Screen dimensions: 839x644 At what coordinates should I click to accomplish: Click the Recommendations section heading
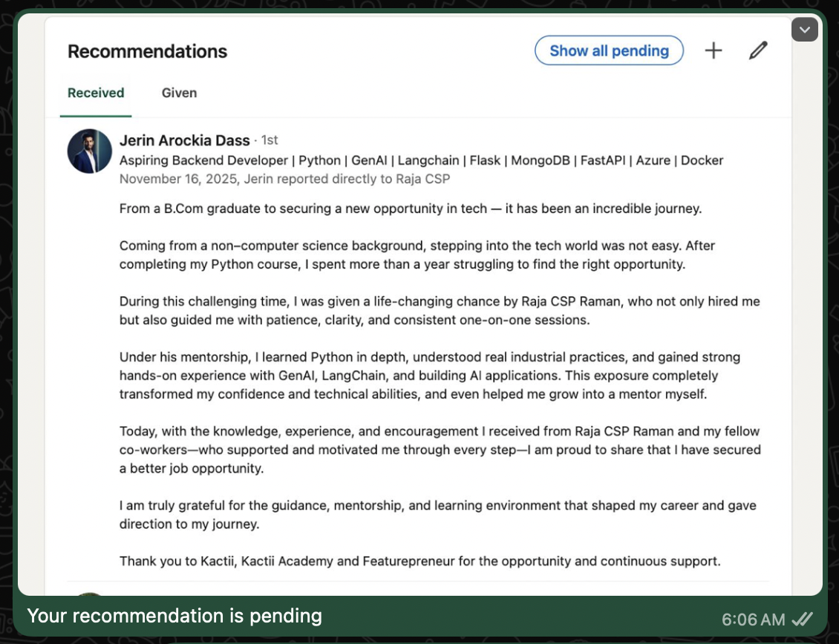click(x=147, y=51)
